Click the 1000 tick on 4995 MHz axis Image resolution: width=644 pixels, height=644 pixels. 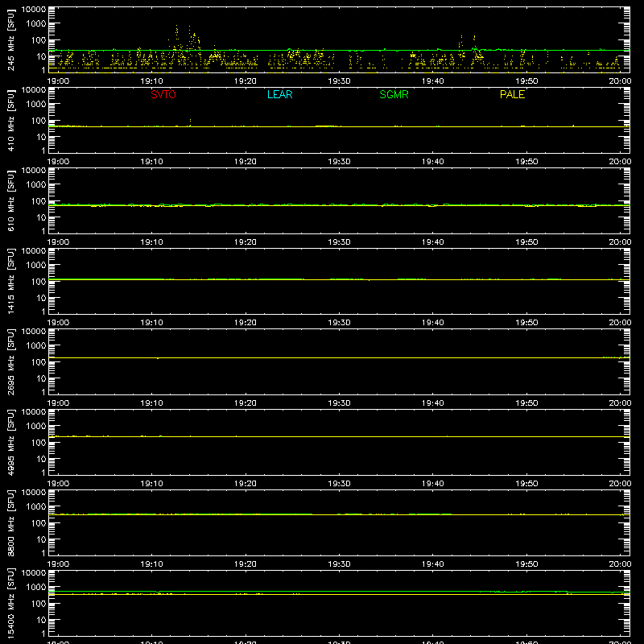36,427
